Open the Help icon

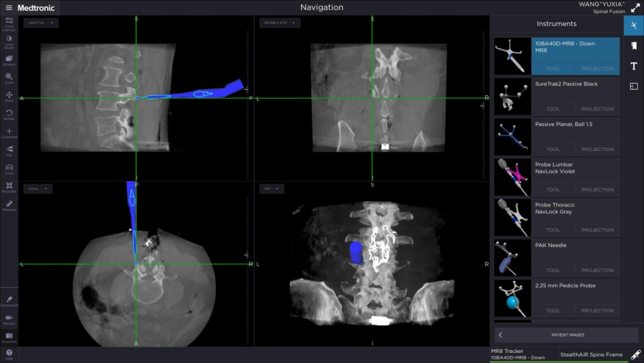[9, 354]
